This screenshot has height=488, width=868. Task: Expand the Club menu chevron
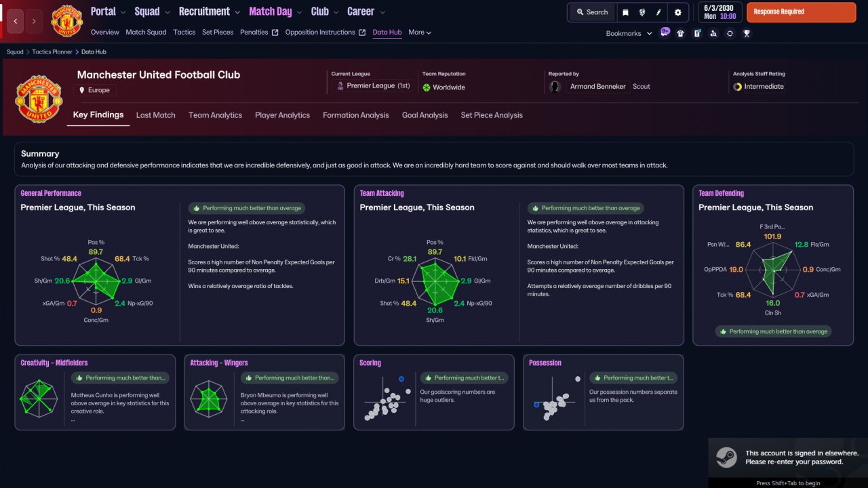[x=336, y=12]
